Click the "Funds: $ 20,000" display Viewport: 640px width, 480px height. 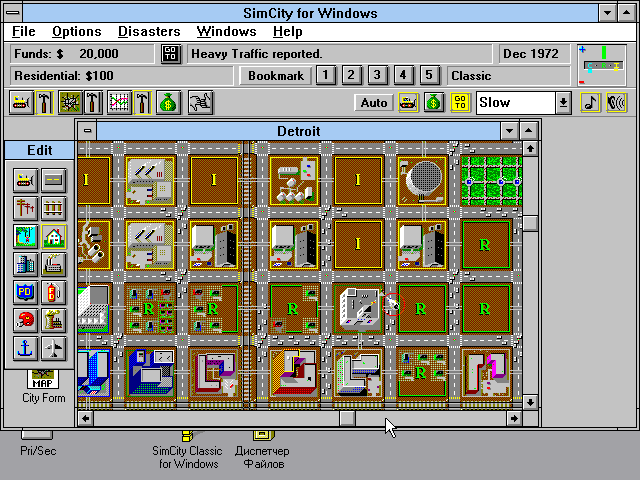point(82,54)
